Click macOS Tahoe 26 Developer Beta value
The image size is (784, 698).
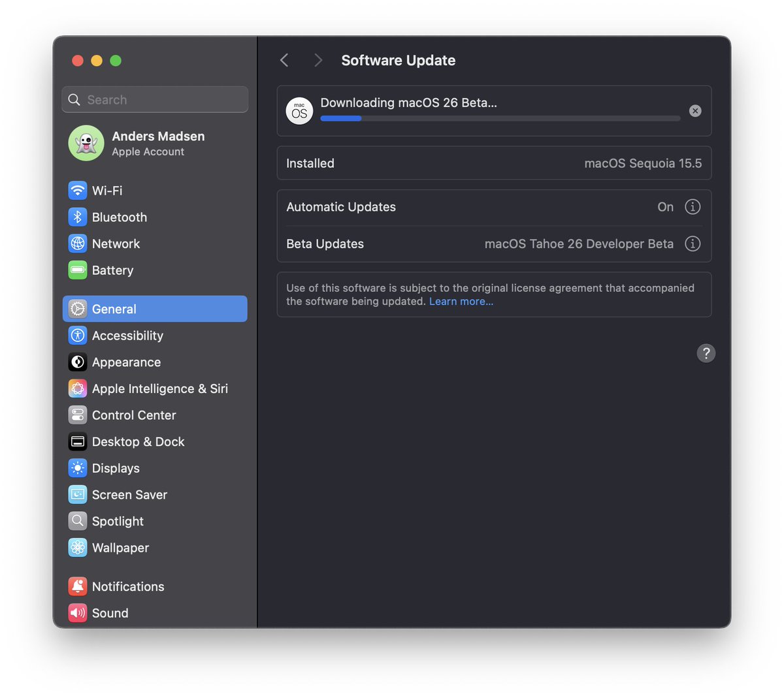(579, 244)
